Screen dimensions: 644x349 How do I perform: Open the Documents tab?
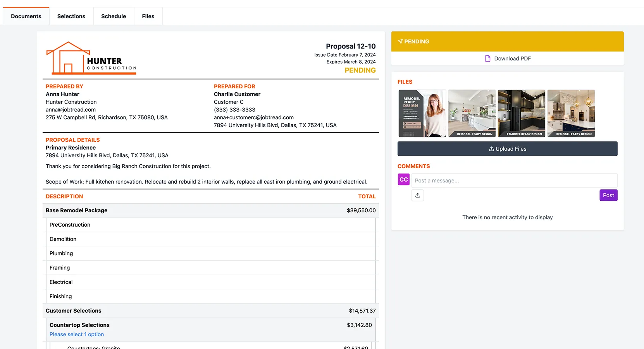26,16
